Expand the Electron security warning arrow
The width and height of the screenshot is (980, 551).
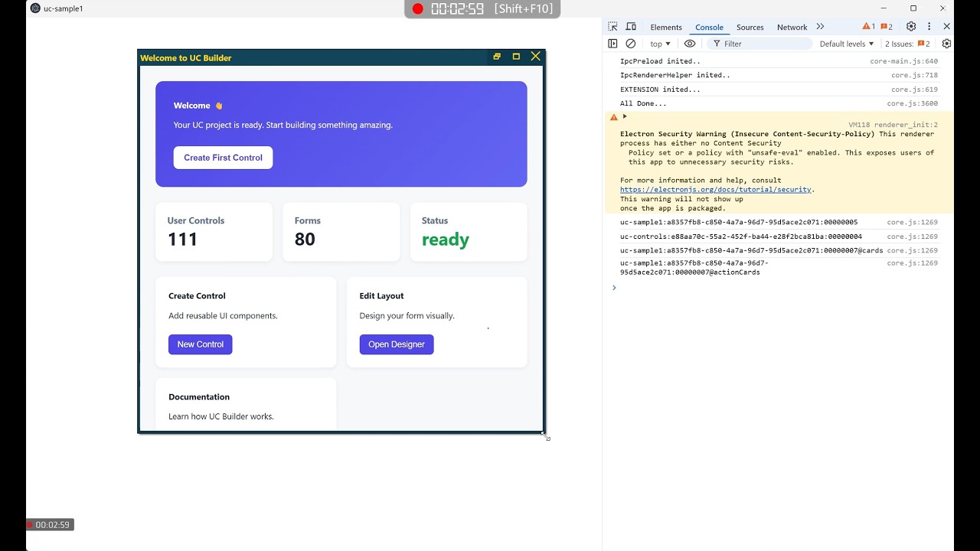(625, 116)
